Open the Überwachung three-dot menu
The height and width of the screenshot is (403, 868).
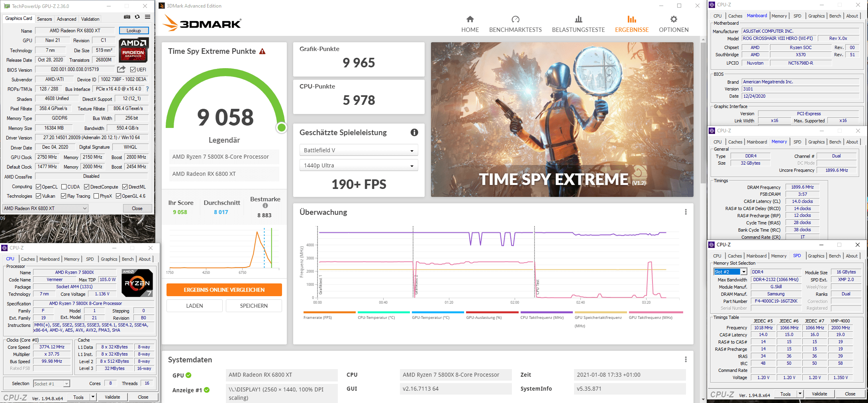click(686, 212)
